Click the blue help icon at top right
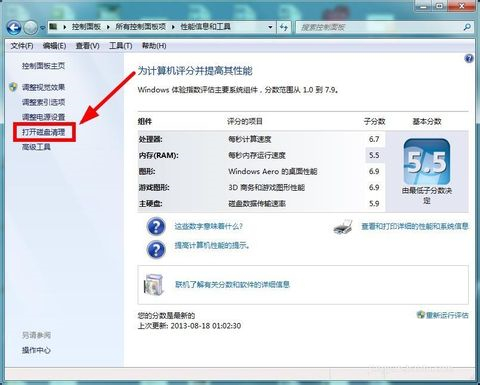Image resolution: width=480 pixels, height=385 pixels. (469, 59)
